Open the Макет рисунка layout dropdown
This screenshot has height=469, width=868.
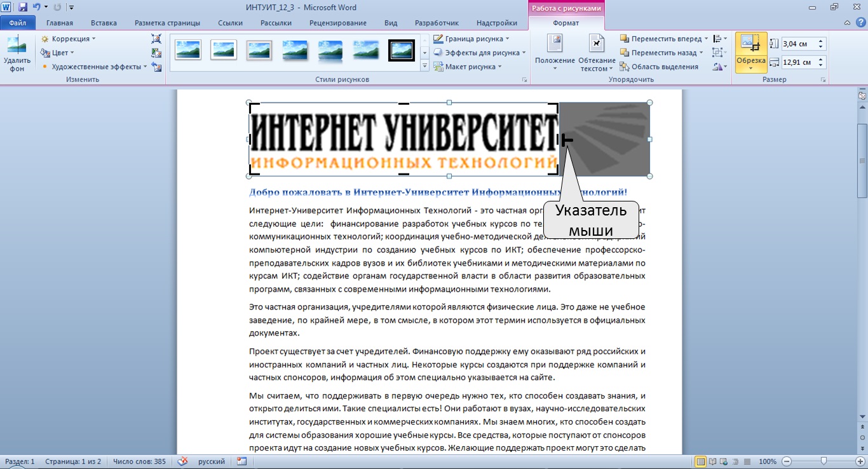click(x=468, y=67)
